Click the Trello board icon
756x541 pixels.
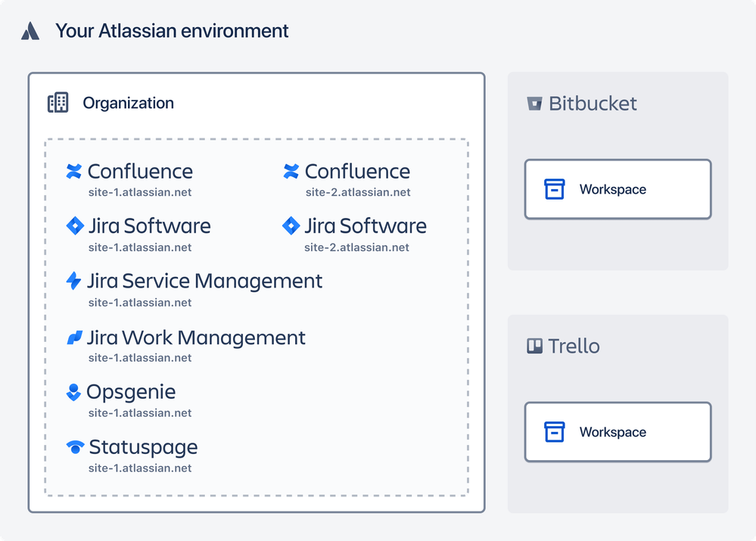pyautogui.click(x=534, y=346)
